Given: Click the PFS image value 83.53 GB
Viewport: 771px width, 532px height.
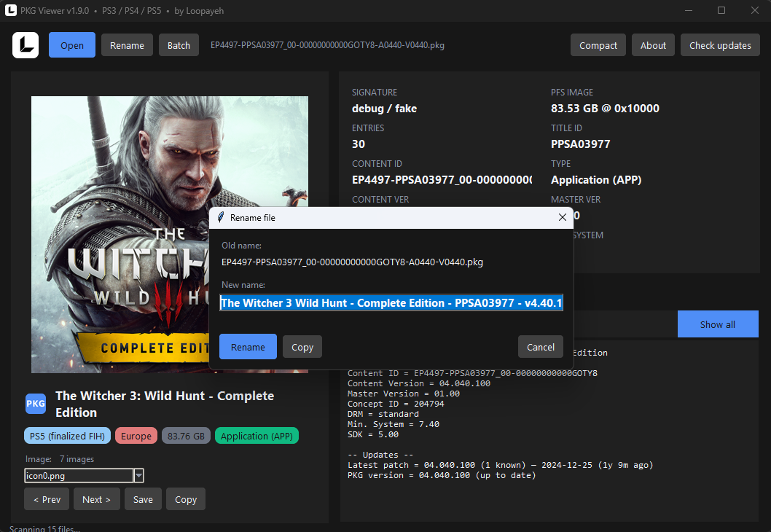Looking at the screenshot, I should 605,109.
